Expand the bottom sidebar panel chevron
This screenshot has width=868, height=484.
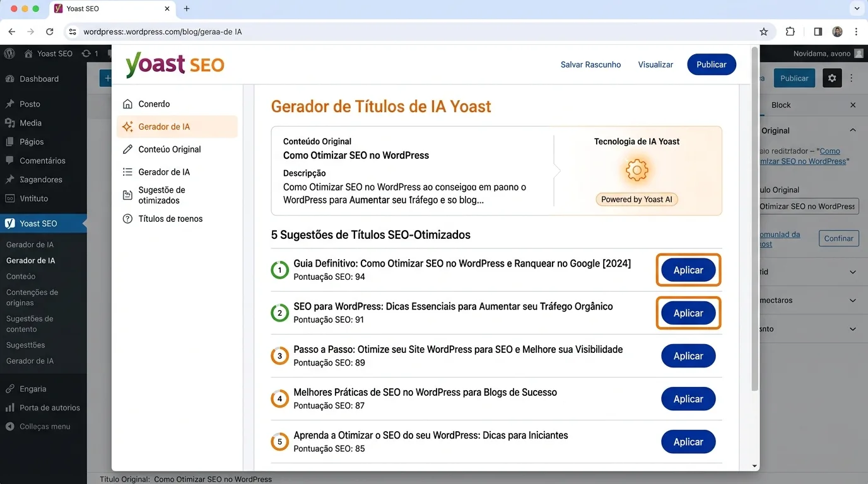[853, 329]
